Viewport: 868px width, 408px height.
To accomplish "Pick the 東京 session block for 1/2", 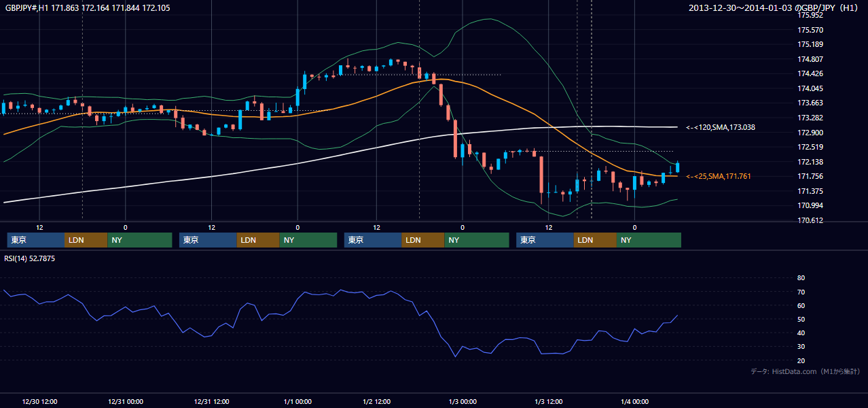I will [373, 240].
